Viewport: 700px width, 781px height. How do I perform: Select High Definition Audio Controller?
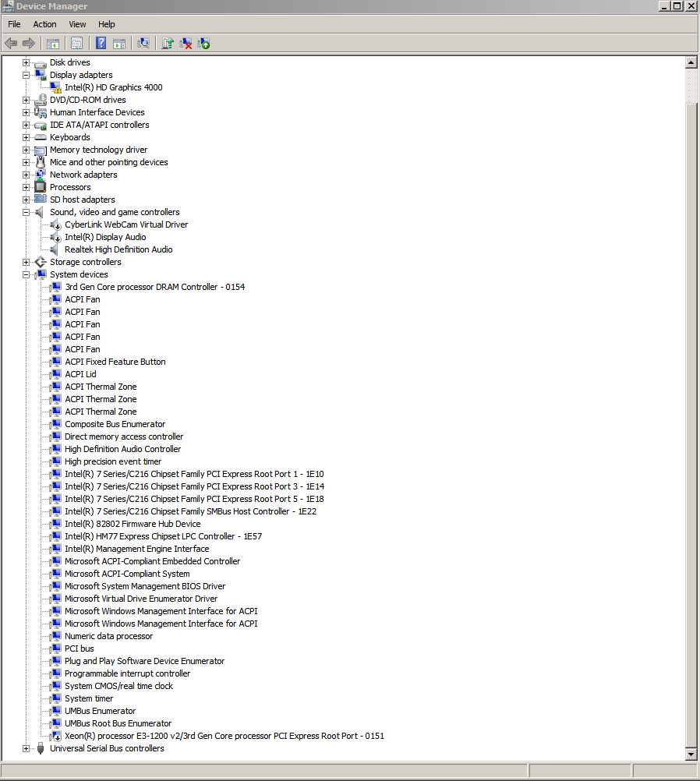(x=122, y=449)
